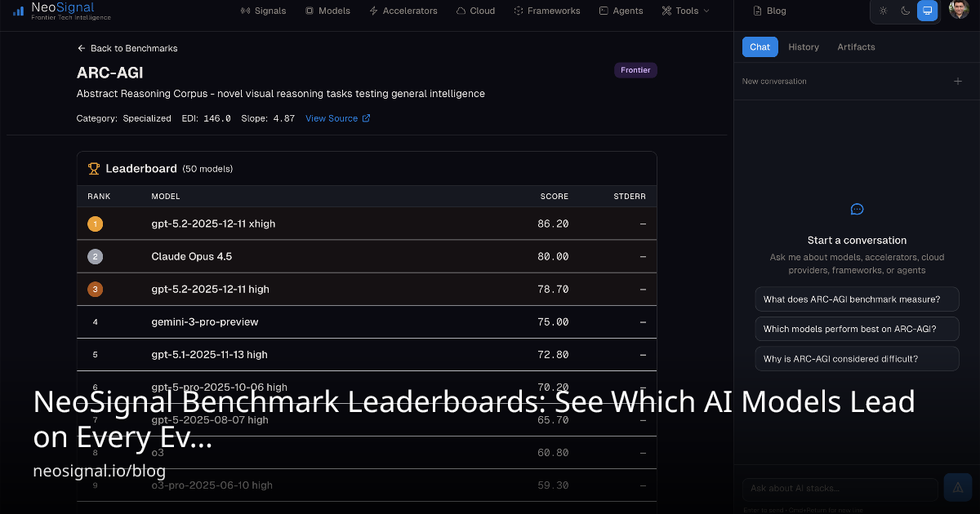Viewport: 980px width, 514px height.
Task: Select gpt-5.2-2025-12-11 high row
Action: click(x=367, y=289)
